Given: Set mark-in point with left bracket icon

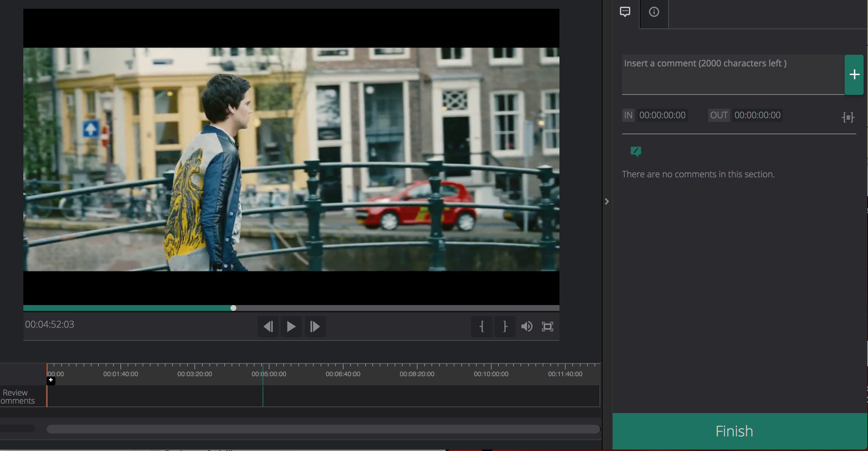Looking at the screenshot, I should tap(482, 327).
